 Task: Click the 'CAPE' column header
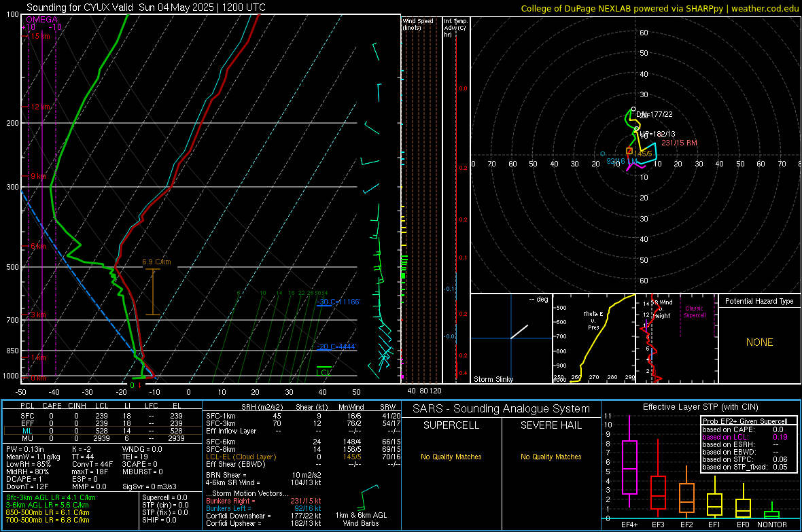click(52, 406)
